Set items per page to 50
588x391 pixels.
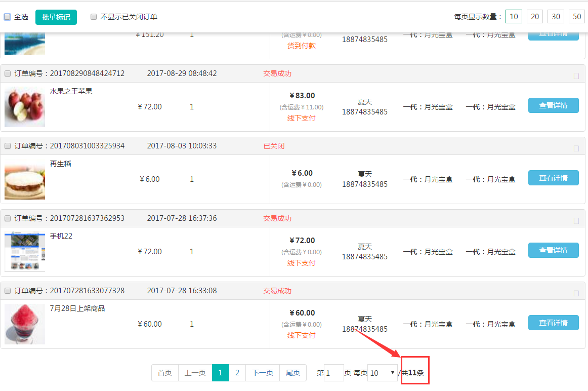(576, 17)
